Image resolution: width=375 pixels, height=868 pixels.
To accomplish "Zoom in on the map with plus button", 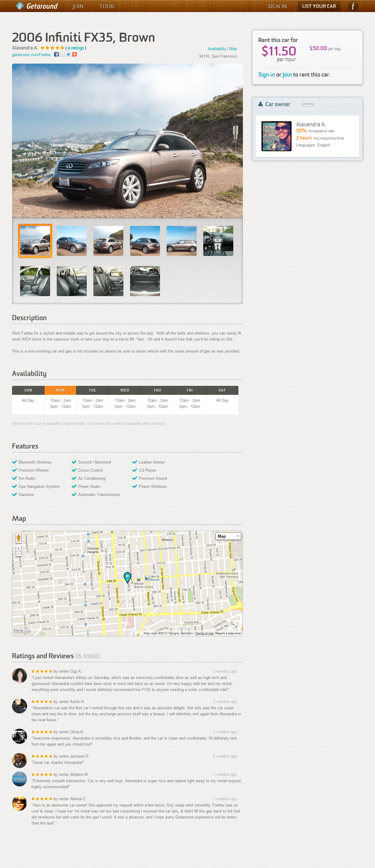I will point(19,548).
